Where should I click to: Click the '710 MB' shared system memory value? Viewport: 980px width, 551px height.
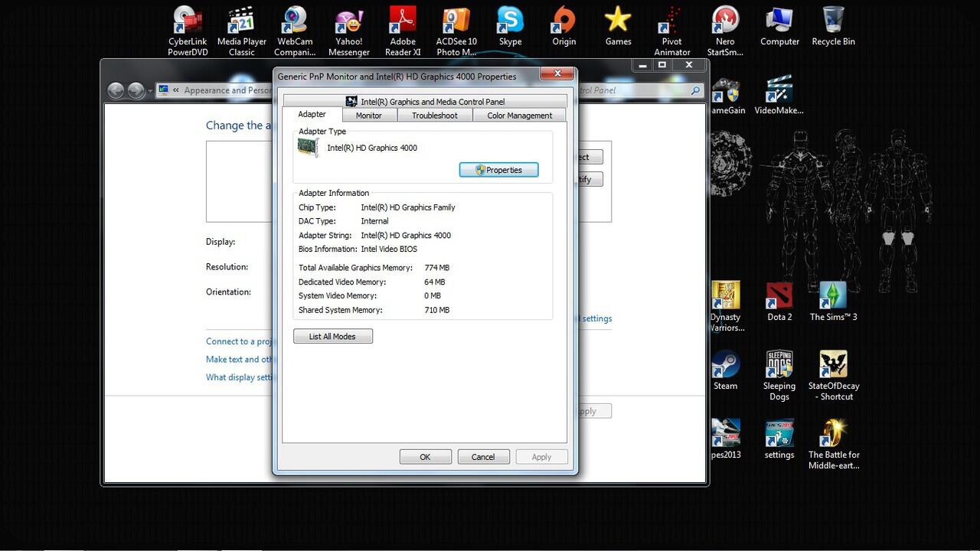click(x=436, y=310)
